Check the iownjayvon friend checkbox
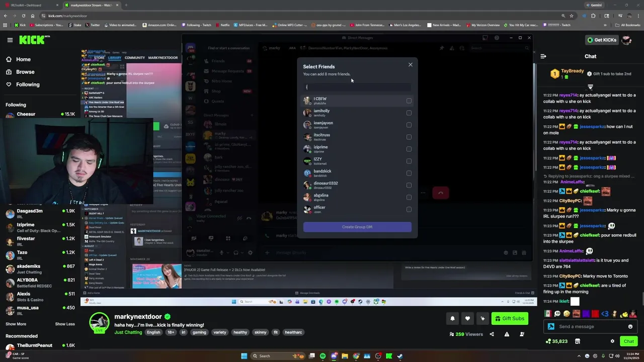This screenshot has width=644, height=362. click(x=409, y=125)
